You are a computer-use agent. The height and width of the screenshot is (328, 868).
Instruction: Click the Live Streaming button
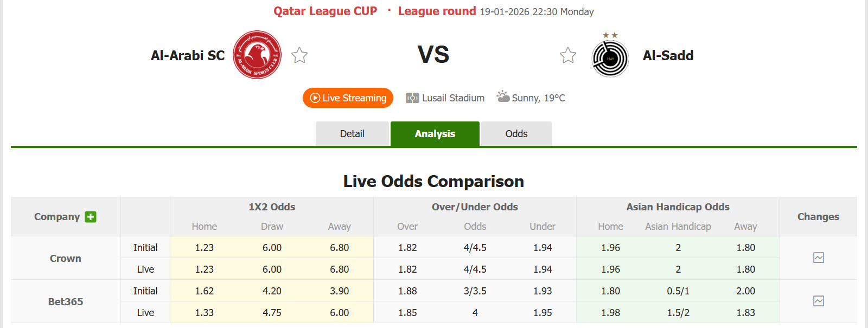click(348, 98)
